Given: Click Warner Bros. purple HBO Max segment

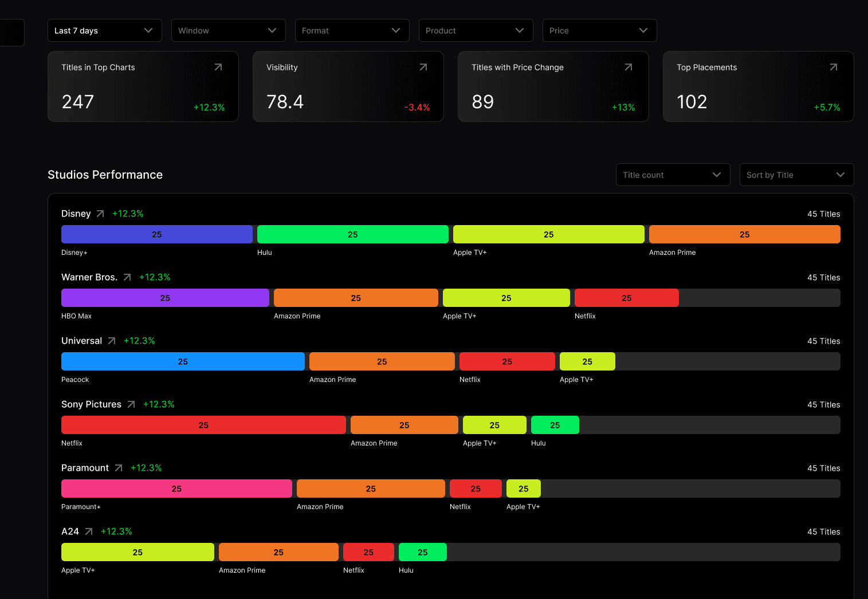Looking at the screenshot, I should pyautogui.click(x=165, y=298).
